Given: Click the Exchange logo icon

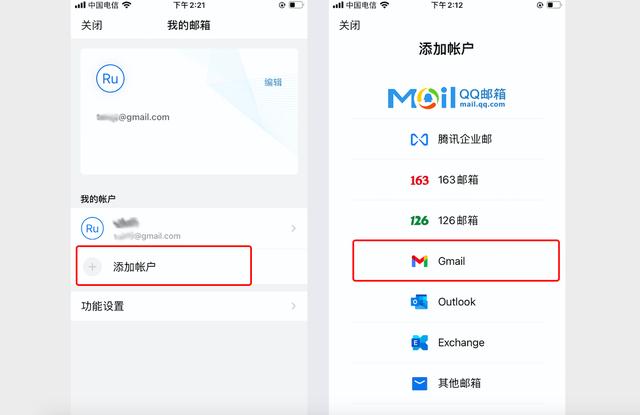Looking at the screenshot, I should coord(419,343).
